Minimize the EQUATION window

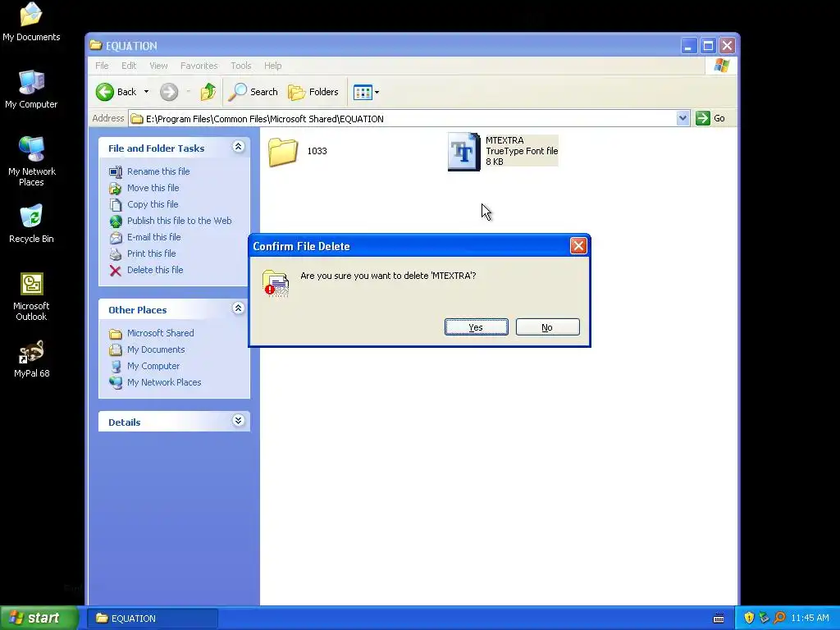tap(688, 46)
